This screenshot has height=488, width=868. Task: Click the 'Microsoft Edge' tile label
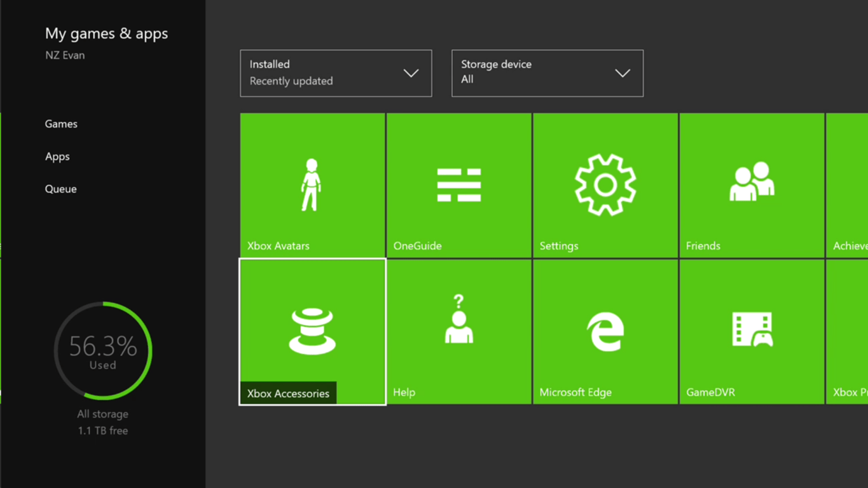click(x=575, y=392)
